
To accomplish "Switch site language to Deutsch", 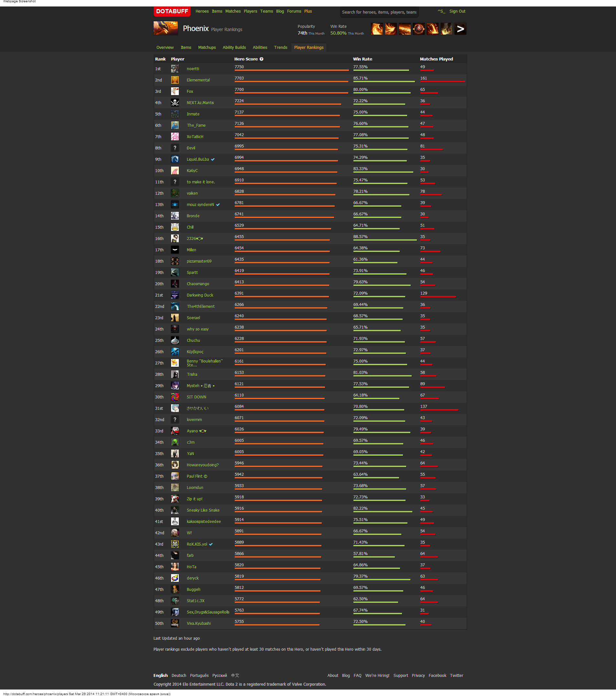I will tap(179, 676).
